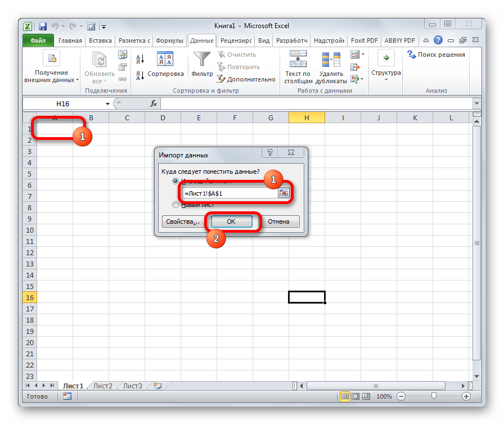Open the Name Box dropdown arrow
The image size is (504, 425).
[x=107, y=104]
